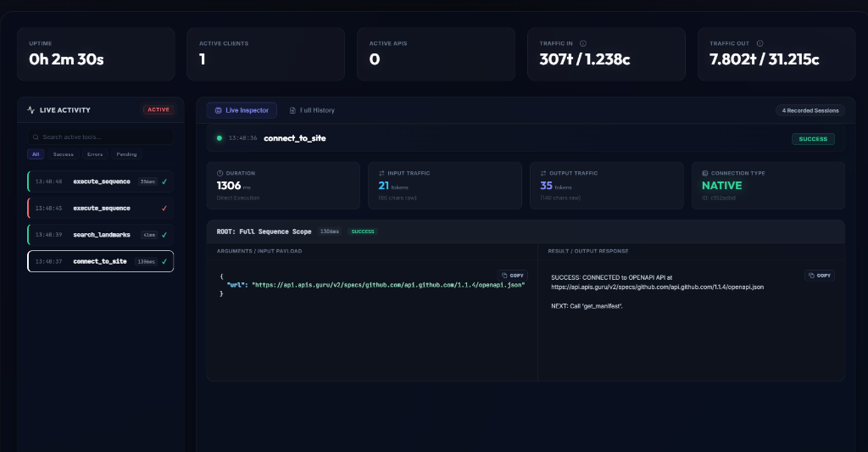The width and height of the screenshot is (868, 452).
Task: Click checkmark on connect_to_site list row
Action: tap(164, 261)
